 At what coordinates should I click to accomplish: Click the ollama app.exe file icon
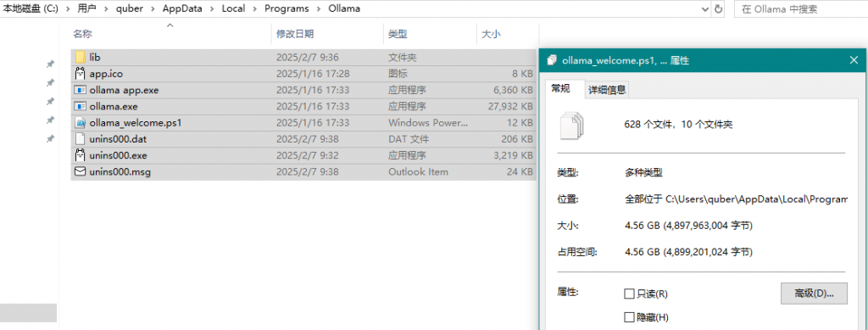pyautogui.click(x=80, y=90)
